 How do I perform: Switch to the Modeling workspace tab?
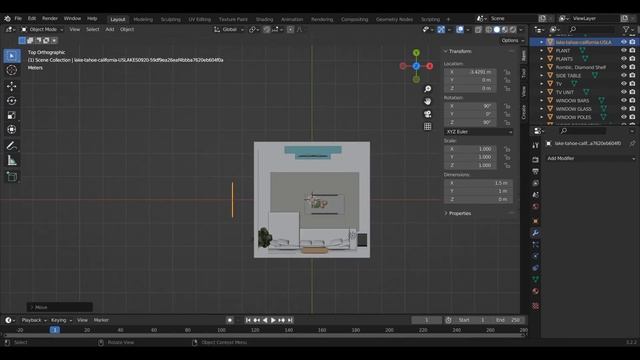[143, 19]
